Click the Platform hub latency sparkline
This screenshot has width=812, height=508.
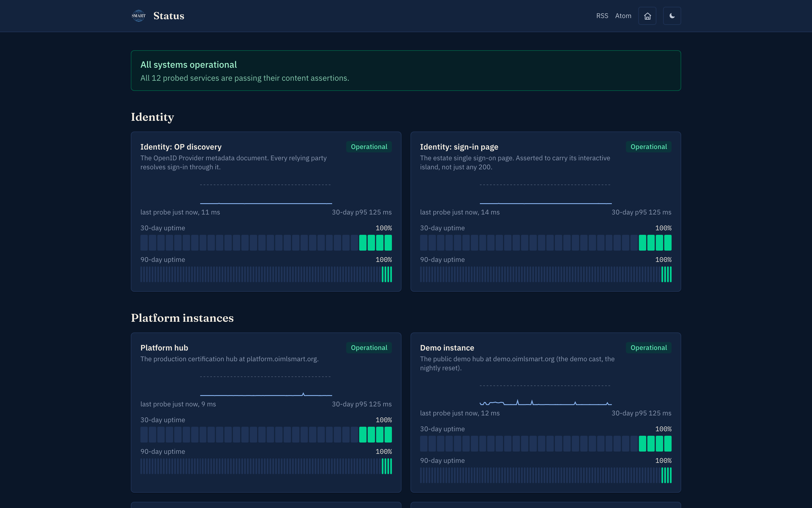[266, 386]
